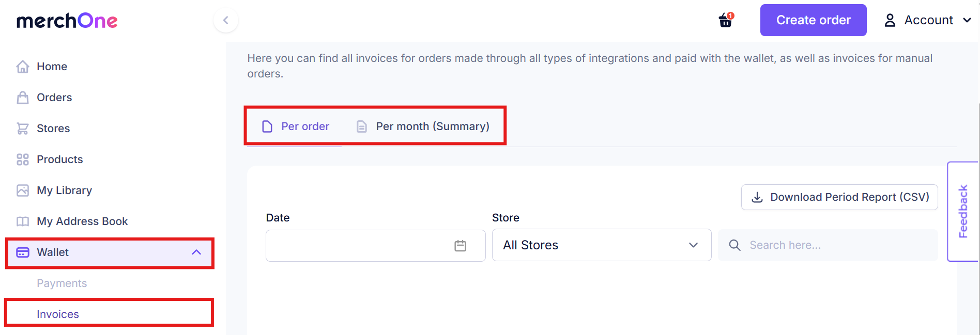980x335 pixels.
Task: Click the search magnifier icon
Action: 734,245
